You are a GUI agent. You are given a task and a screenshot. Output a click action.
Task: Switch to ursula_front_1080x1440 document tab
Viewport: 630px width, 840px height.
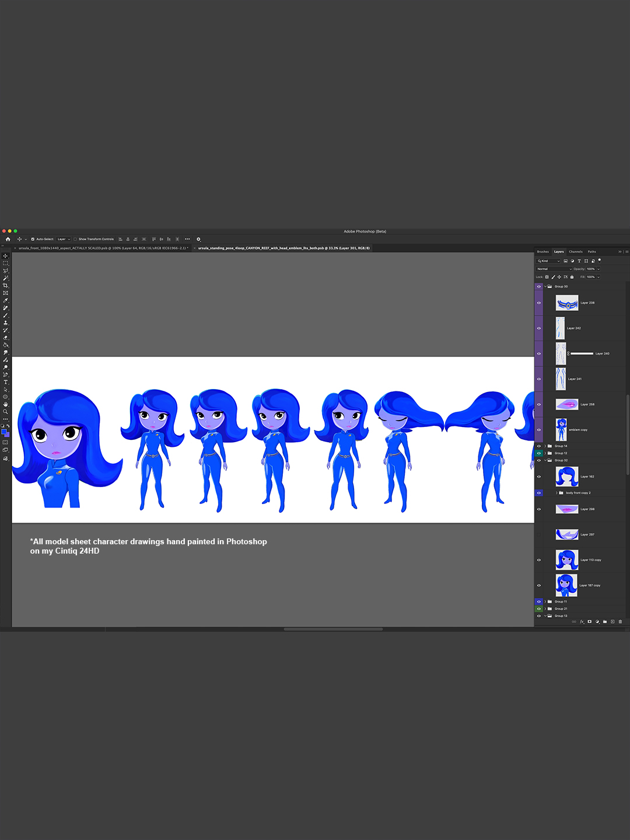click(103, 248)
